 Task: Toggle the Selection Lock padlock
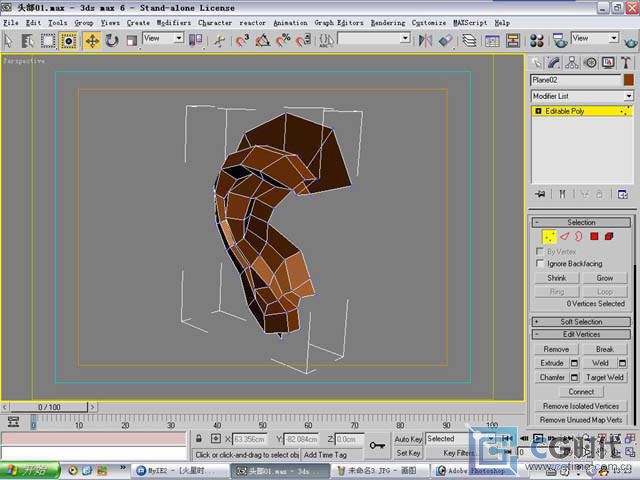pos(199,439)
